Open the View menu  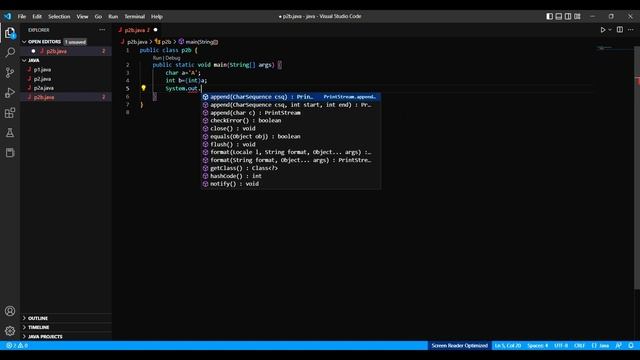click(x=82, y=16)
